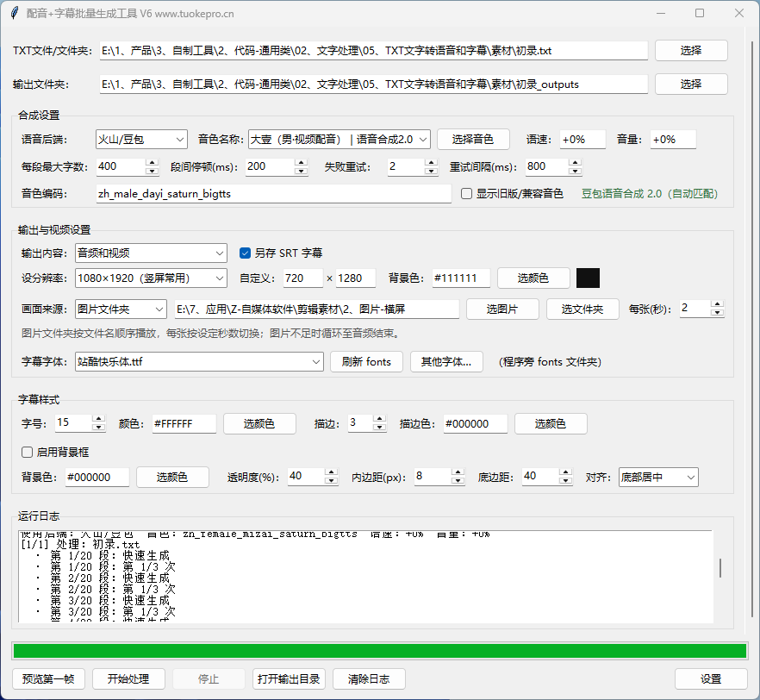Click subtitle color field #FFFFFF

(x=184, y=424)
